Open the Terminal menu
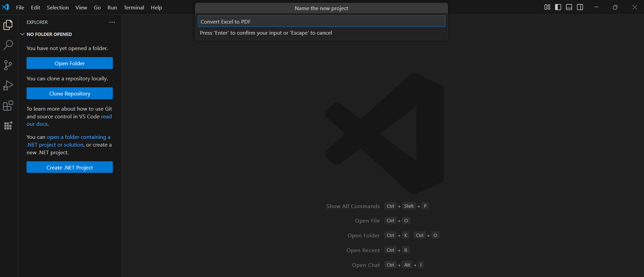644x277 pixels. 134,7
